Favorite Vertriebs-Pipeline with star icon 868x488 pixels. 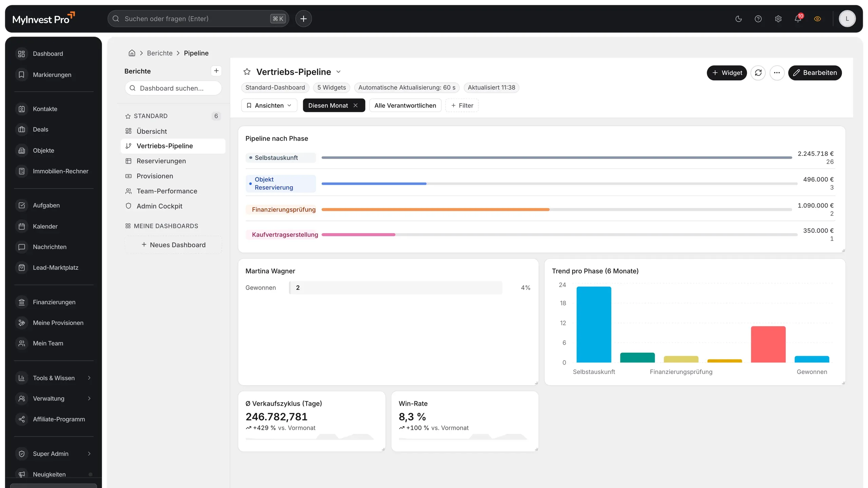coord(247,72)
